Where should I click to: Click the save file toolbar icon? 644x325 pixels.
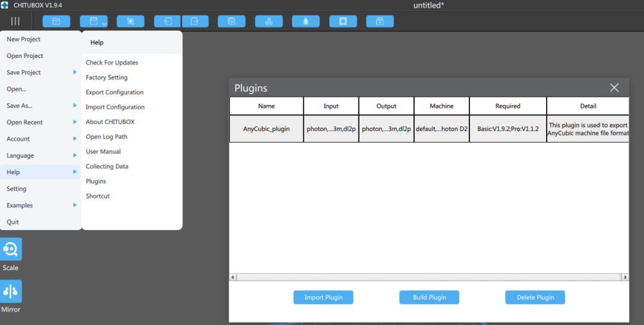click(93, 21)
